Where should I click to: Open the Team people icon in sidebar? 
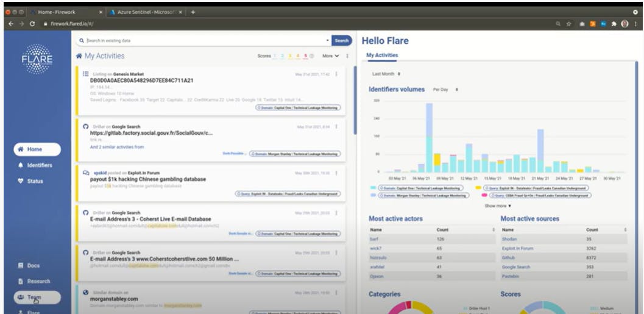point(21,297)
